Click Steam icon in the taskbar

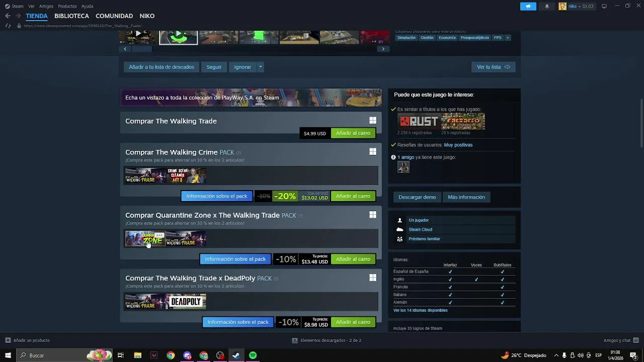236,355
